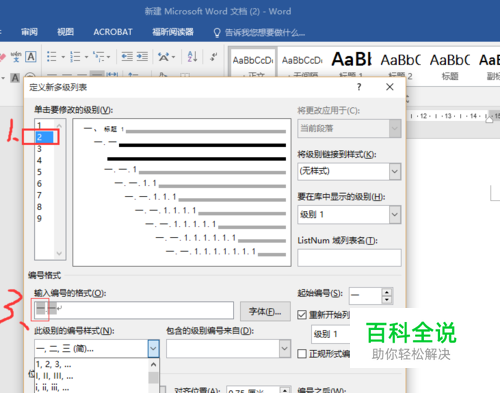
Task: Sort text with the A-Z icon
Action: pyautogui.click(x=192, y=57)
